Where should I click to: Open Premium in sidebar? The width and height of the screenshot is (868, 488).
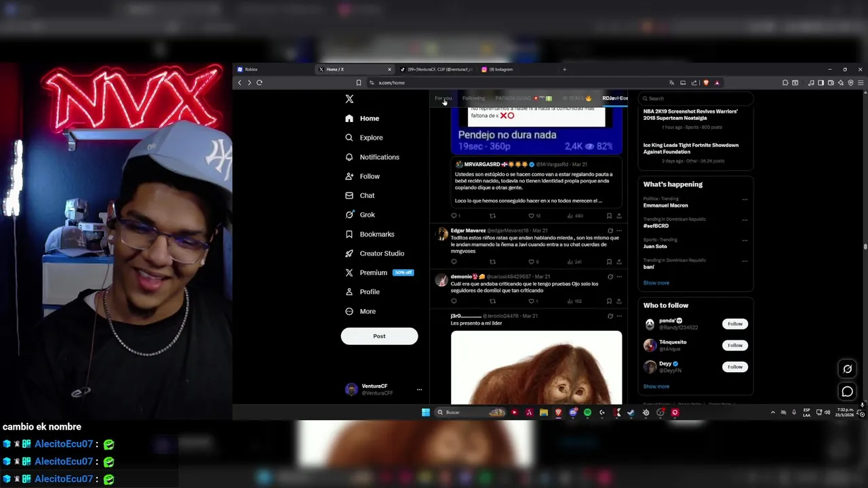coord(379,272)
